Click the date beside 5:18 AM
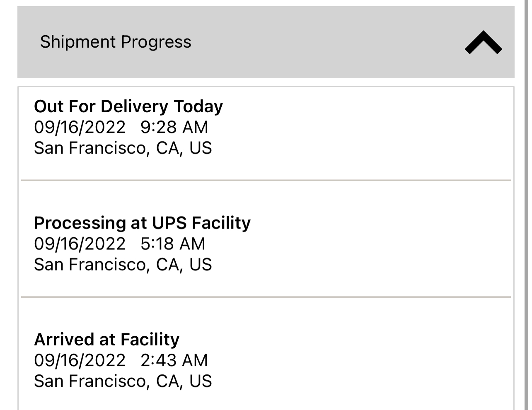532x410 pixels. tap(80, 244)
